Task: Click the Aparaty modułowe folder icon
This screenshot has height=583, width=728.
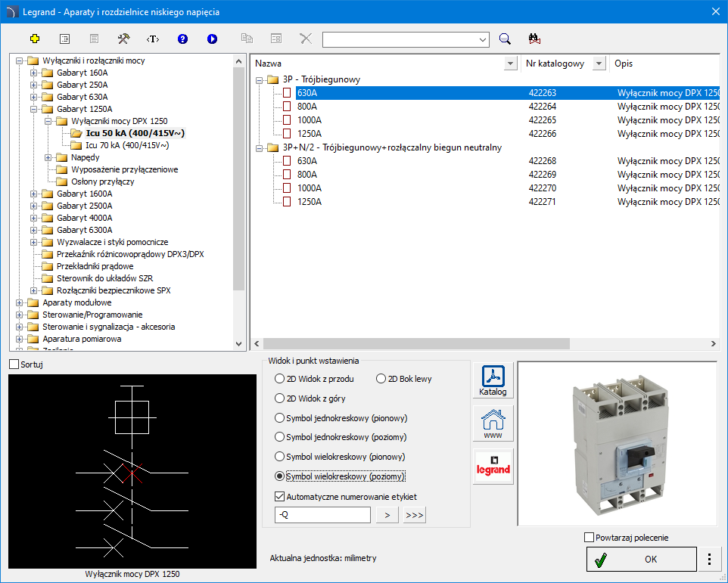Action: [33, 302]
